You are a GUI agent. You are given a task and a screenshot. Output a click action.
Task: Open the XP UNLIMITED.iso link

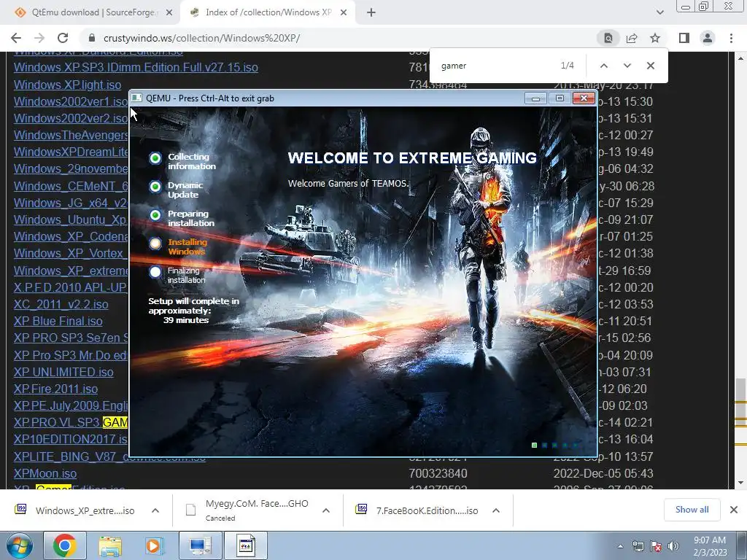[x=63, y=372]
